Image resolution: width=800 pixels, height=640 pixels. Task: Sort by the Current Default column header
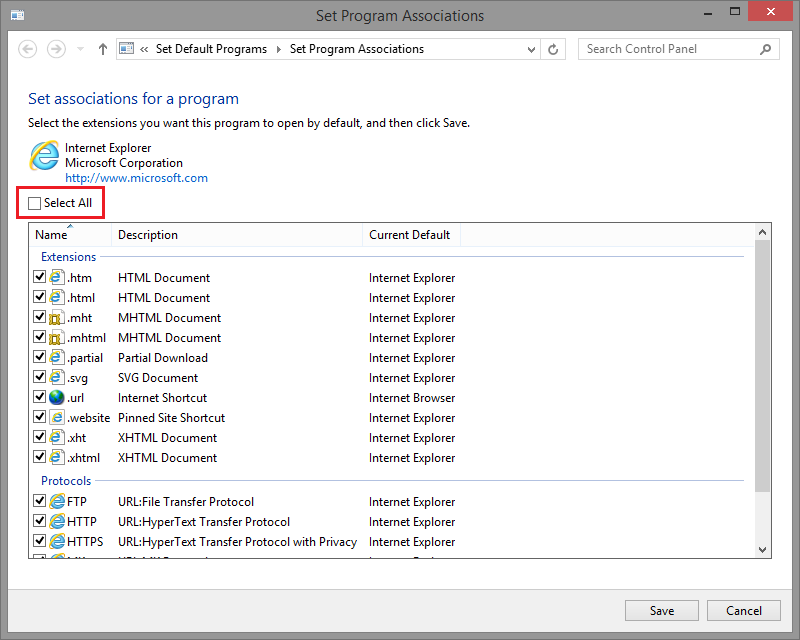coord(411,235)
